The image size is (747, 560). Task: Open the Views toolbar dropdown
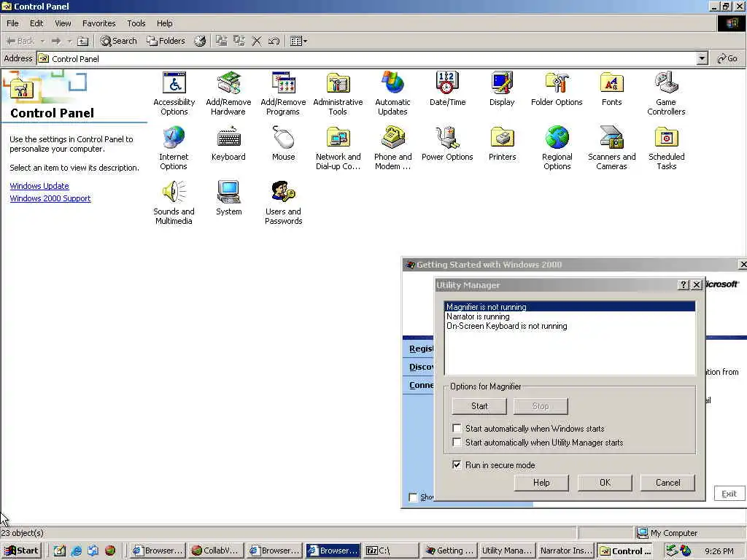click(x=298, y=41)
